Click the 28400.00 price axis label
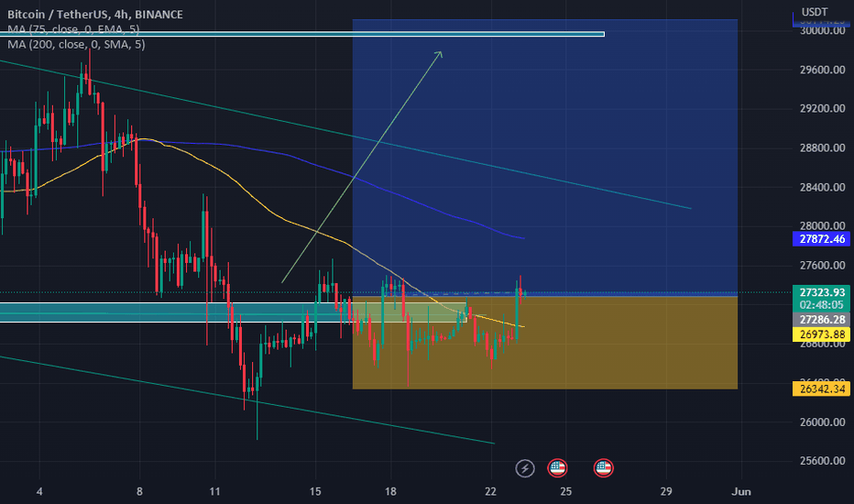This screenshot has height=504, width=854. click(823, 187)
